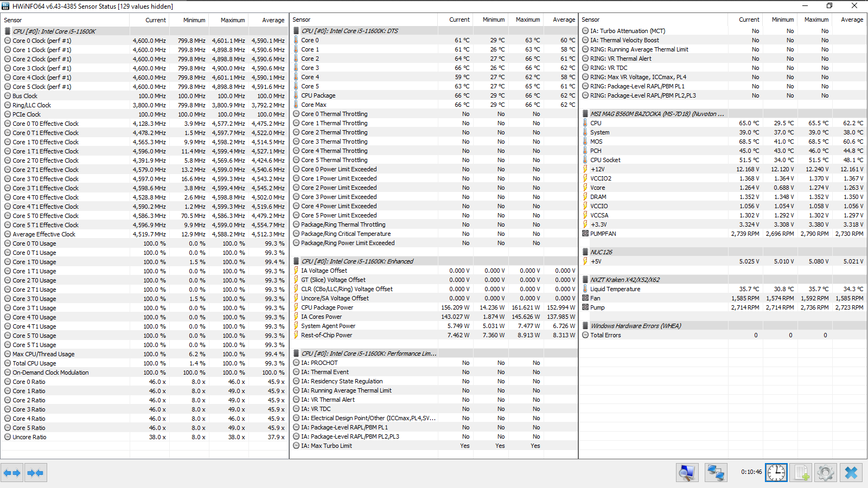Select the Package/Ring Thermal Throttling row
This screenshot has width=868, height=488.
click(434, 224)
